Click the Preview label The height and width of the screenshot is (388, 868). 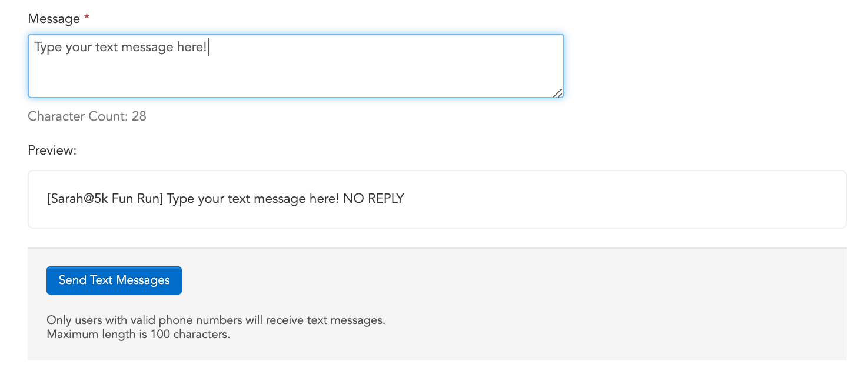(x=52, y=150)
